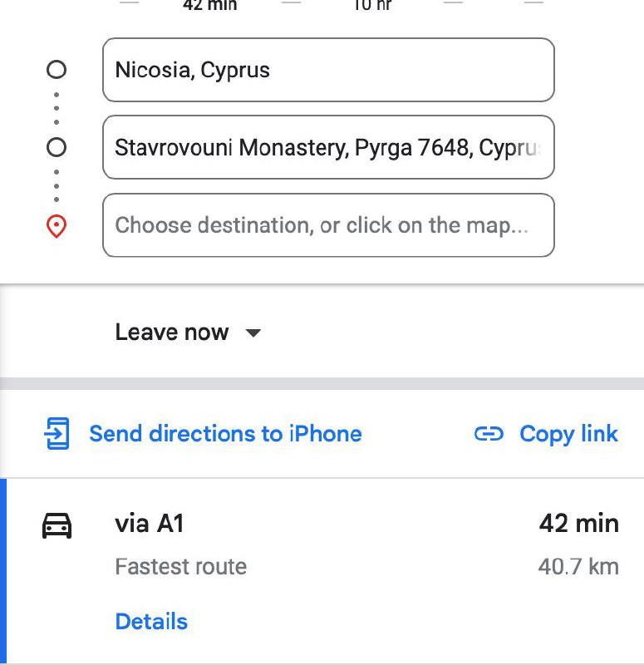The image size is (644, 665).
Task: Click the origin circle icon beside Nicosia
Action: pos(57,70)
